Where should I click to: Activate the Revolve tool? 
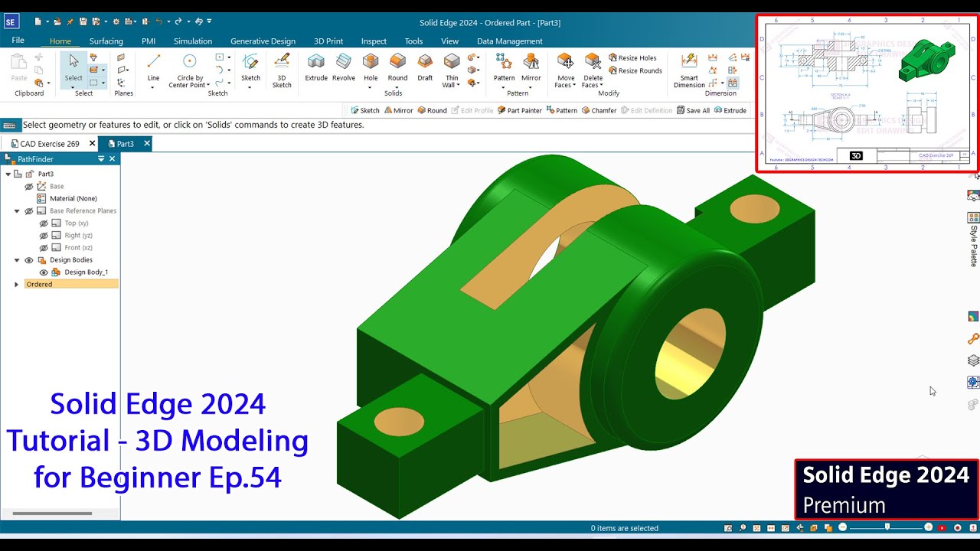[344, 67]
